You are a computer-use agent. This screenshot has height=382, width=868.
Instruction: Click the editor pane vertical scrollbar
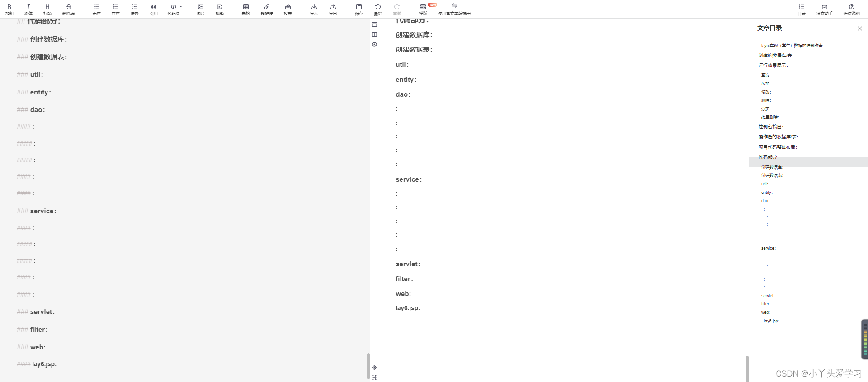tap(368, 366)
